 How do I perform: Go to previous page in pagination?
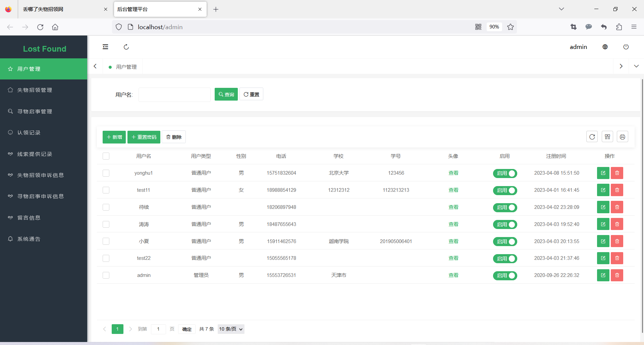click(104, 329)
